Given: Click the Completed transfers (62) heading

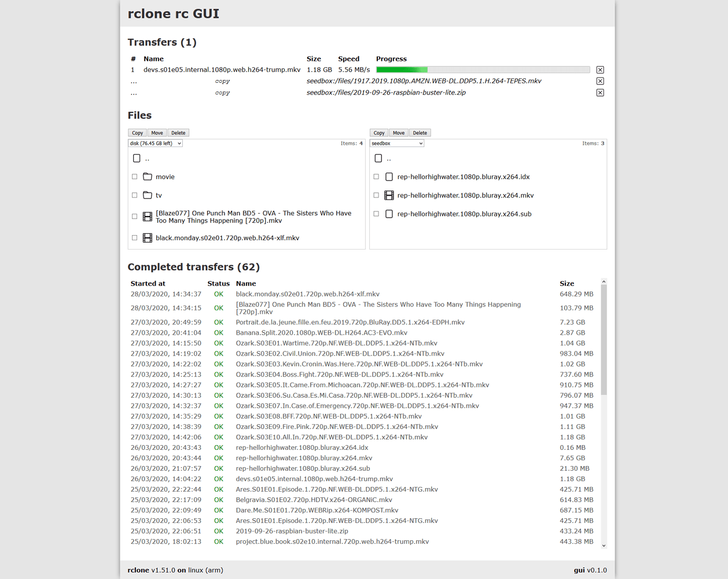Looking at the screenshot, I should [x=194, y=267].
